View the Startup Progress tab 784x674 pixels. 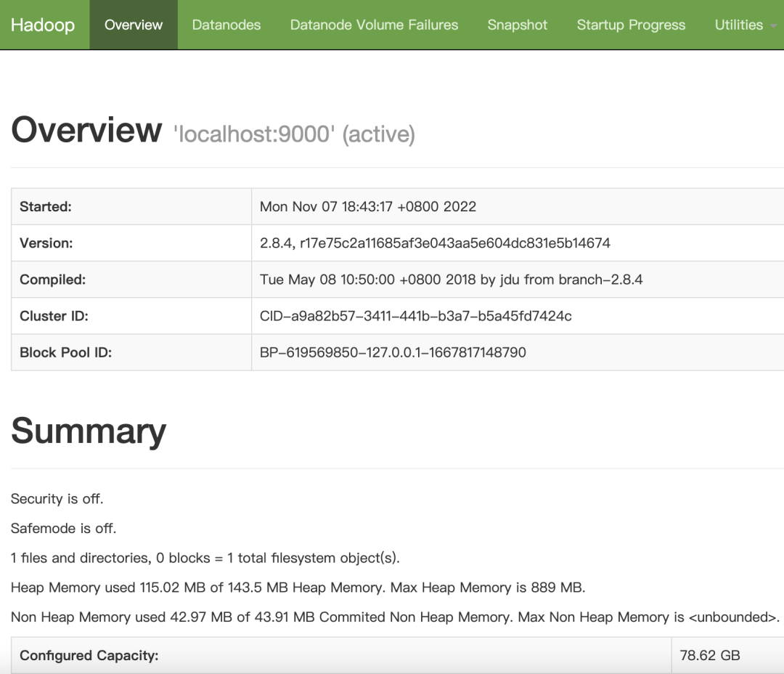point(631,25)
